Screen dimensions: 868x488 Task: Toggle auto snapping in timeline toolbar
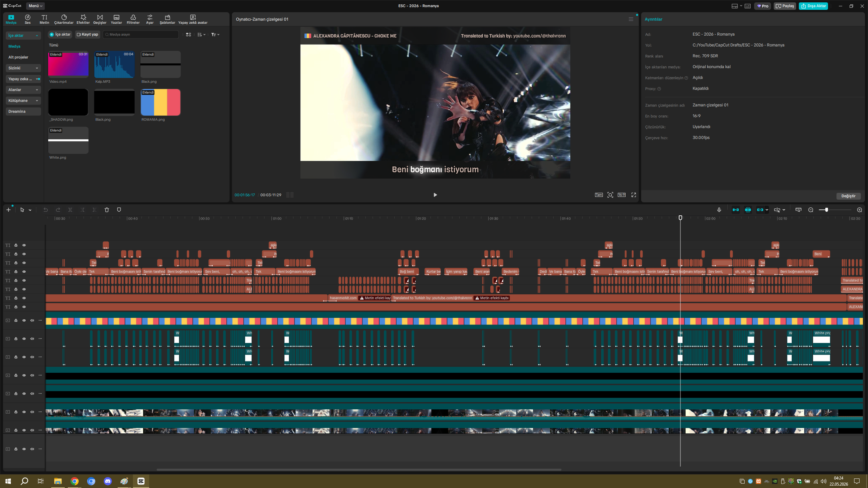tap(748, 210)
